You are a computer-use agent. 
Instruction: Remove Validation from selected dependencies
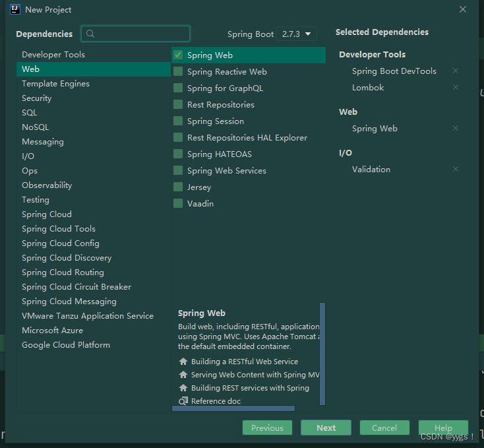pos(455,169)
